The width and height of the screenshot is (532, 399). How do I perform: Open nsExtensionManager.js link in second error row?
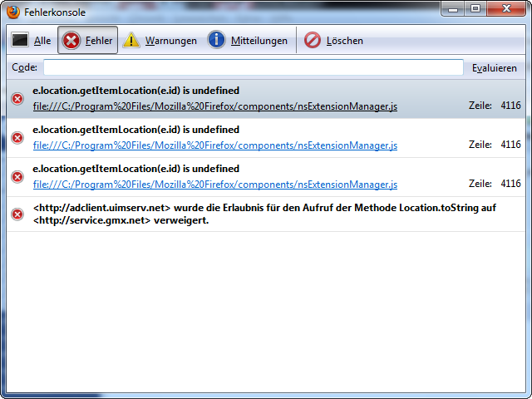(215, 145)
